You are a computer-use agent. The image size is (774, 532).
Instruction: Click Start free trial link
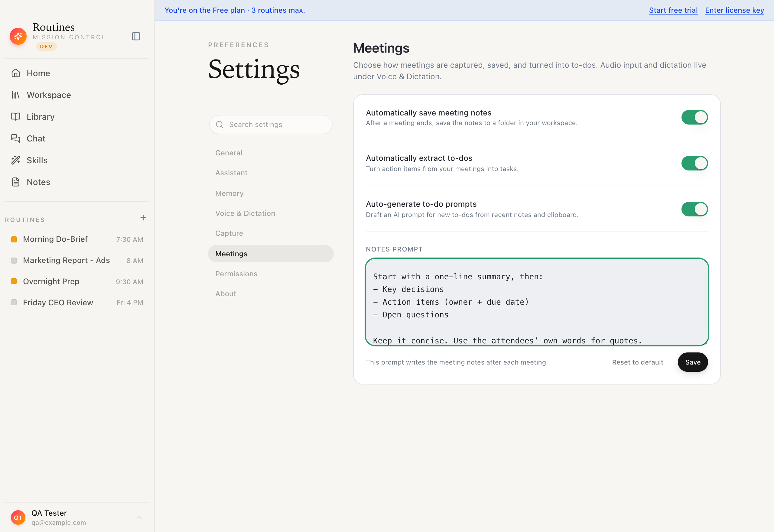[673, 10]
